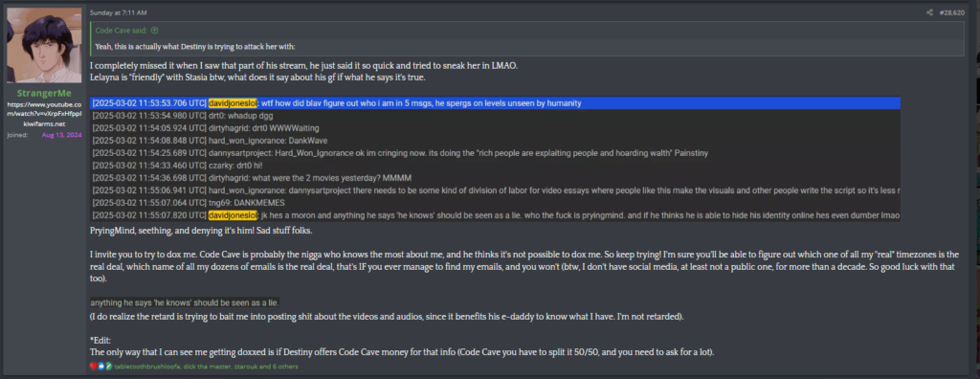Click 'Code Cave said:' quote header
Viewport: 980px width, 379px height.
pos(122,30)
